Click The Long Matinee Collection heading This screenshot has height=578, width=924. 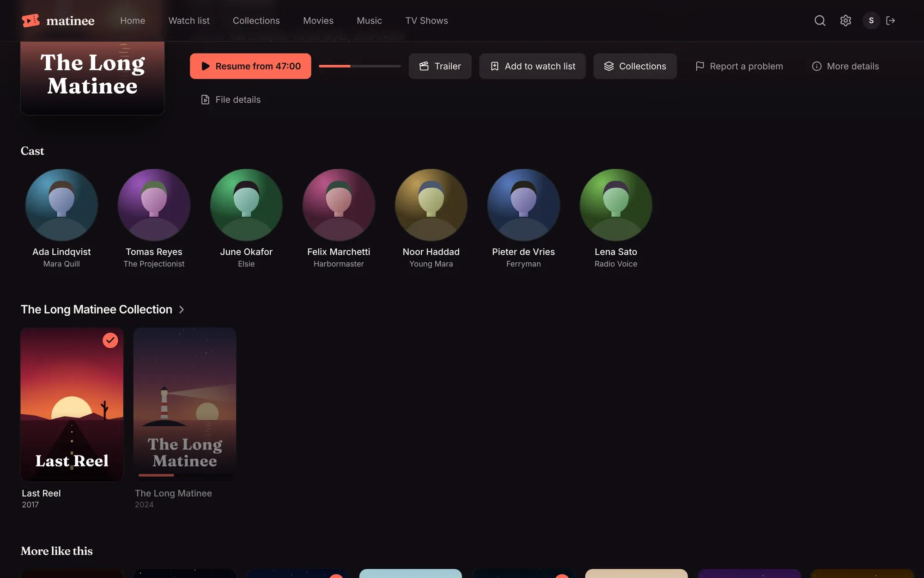point(97,309)
